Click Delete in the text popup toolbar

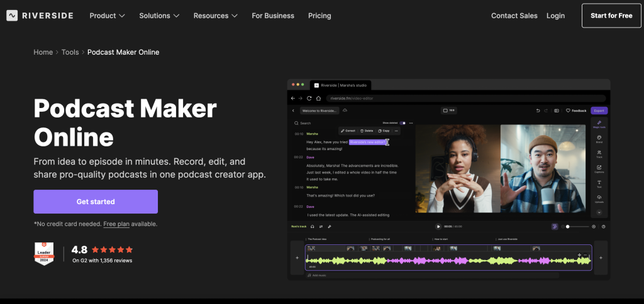(367, 131)
